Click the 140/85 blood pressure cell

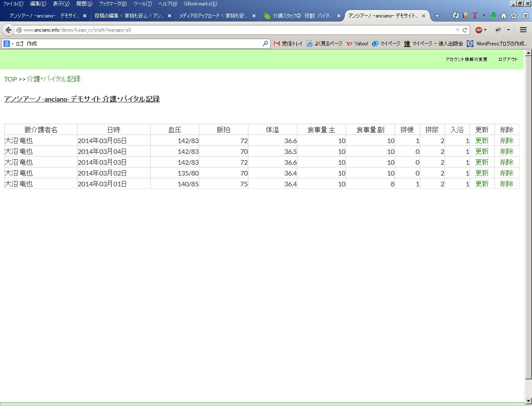point(175,184)
